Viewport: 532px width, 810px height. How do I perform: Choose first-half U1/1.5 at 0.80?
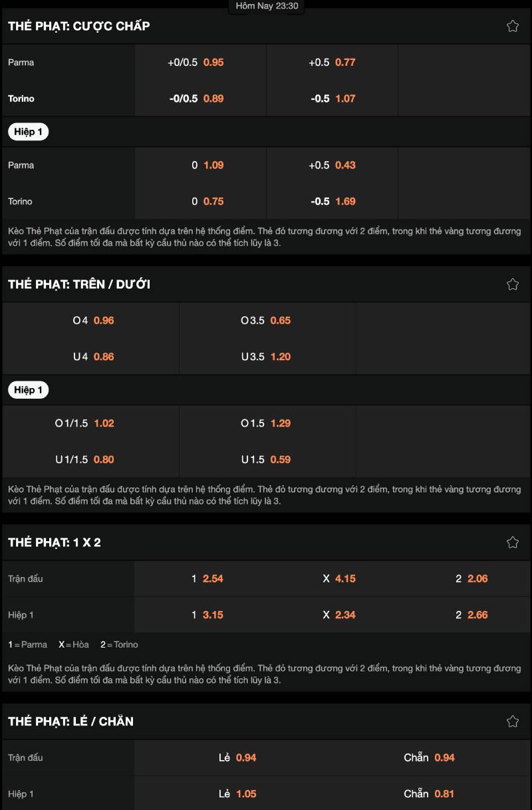pos(92,459)
